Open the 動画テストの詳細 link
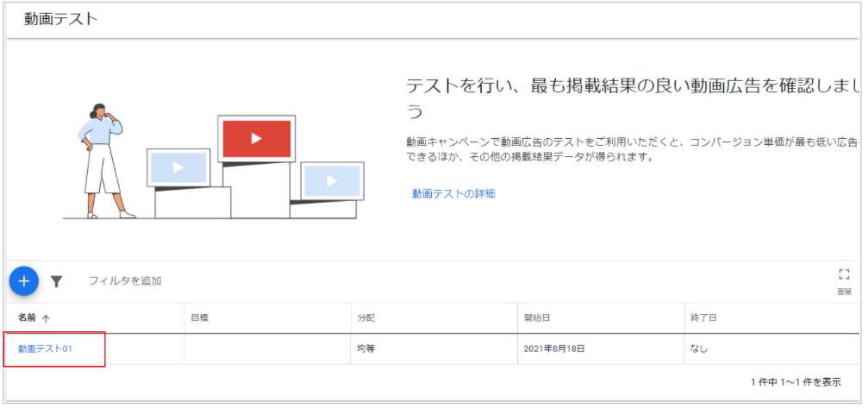This screenshot has width=868, height=409. [x=453, y=193]
